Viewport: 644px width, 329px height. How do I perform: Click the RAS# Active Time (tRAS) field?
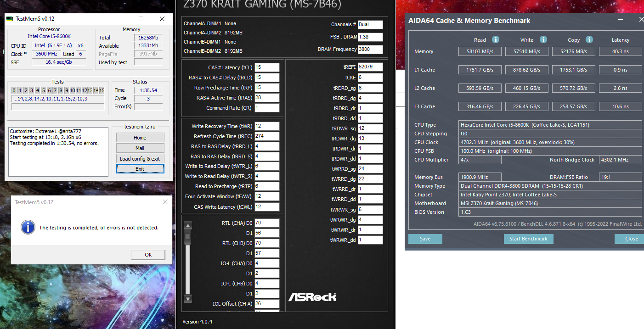(267, 98)
